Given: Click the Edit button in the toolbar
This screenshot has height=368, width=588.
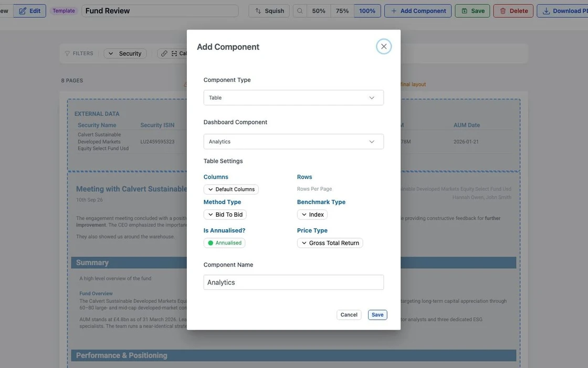Looking at the screenshot, I should tap(29, 11).
